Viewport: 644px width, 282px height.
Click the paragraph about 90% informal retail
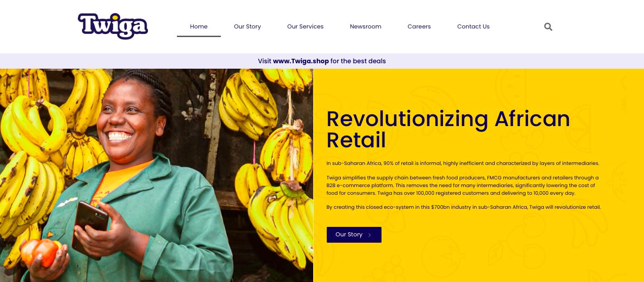pos(463,163)
